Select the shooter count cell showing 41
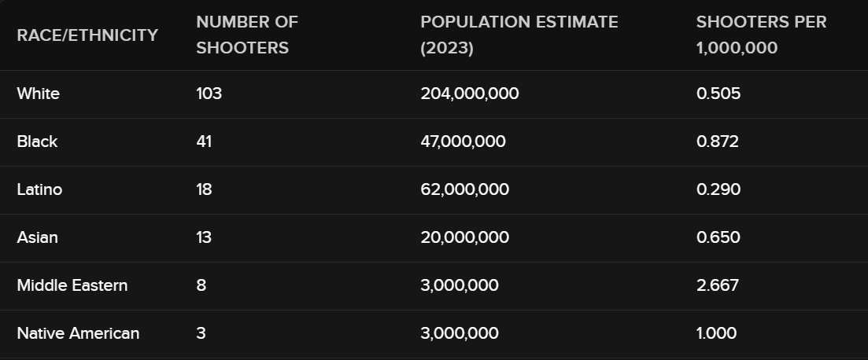The height and width of the screenshot is (360, 868). [x=204, y=142]
